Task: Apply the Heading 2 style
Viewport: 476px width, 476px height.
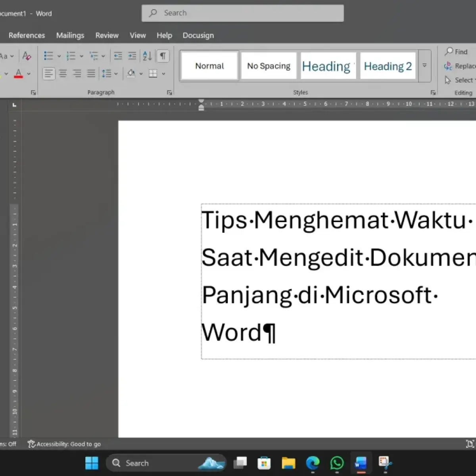Action: [x=388, y=66]
